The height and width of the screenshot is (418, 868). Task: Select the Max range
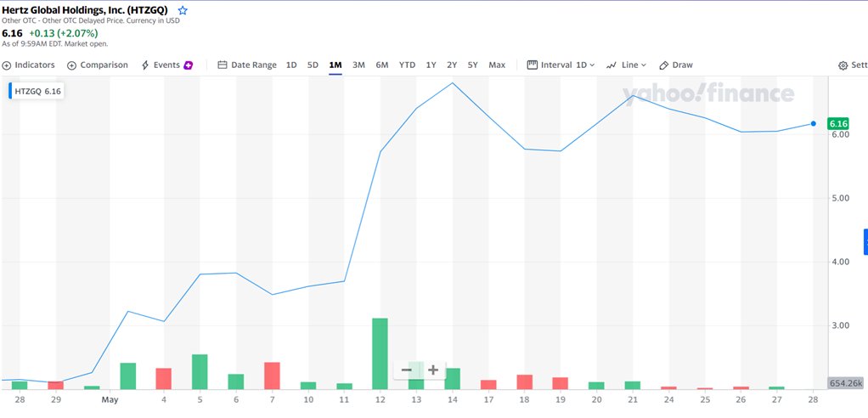click(x=497, y=65)
